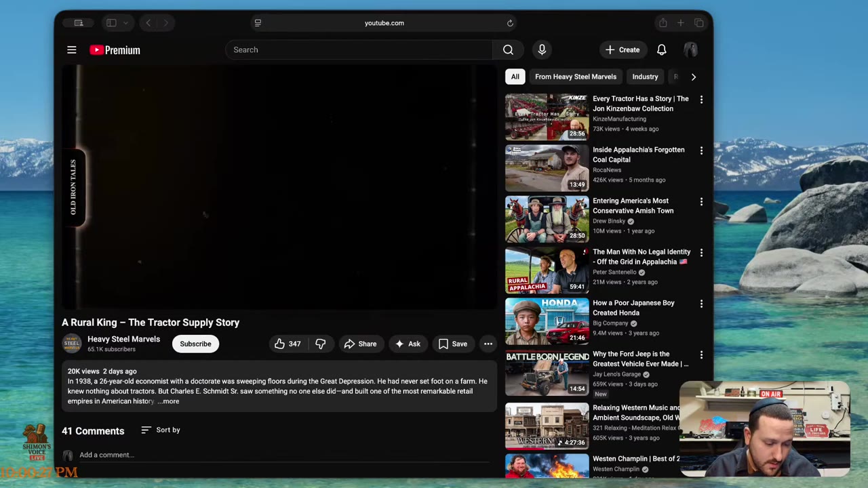Save the video to a playlist
Screen dimensions: 868x488
pos(453,344)
